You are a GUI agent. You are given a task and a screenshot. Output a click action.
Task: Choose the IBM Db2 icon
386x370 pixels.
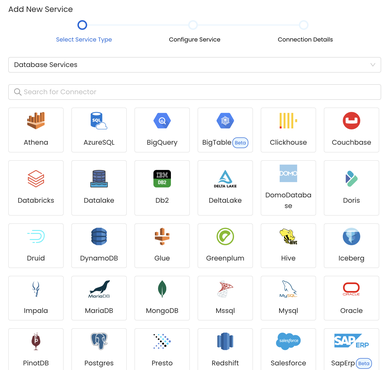click(162, 179)
